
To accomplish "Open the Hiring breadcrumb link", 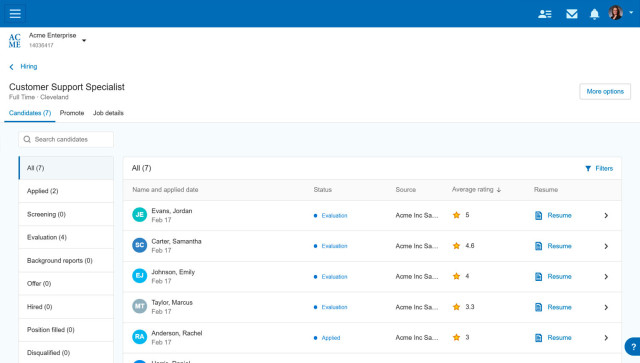I will 29,67.
